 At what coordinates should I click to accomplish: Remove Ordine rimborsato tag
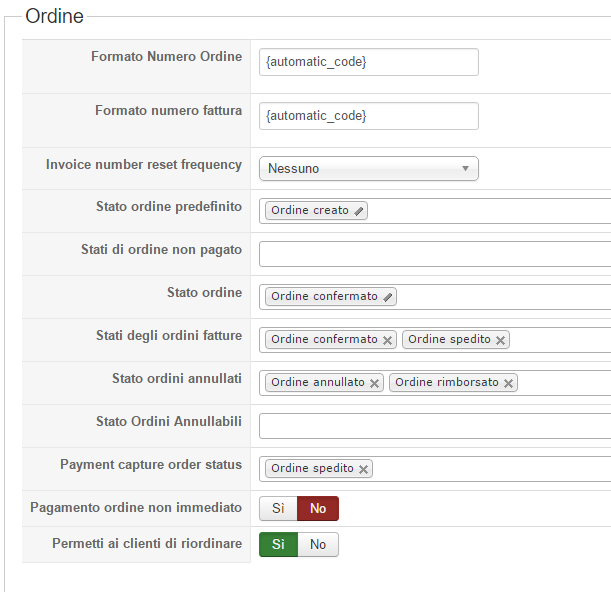tap(508, 383)
